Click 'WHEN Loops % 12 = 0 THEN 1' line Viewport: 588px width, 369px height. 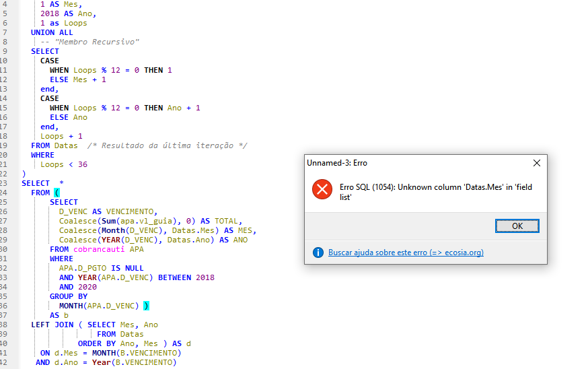110,70
